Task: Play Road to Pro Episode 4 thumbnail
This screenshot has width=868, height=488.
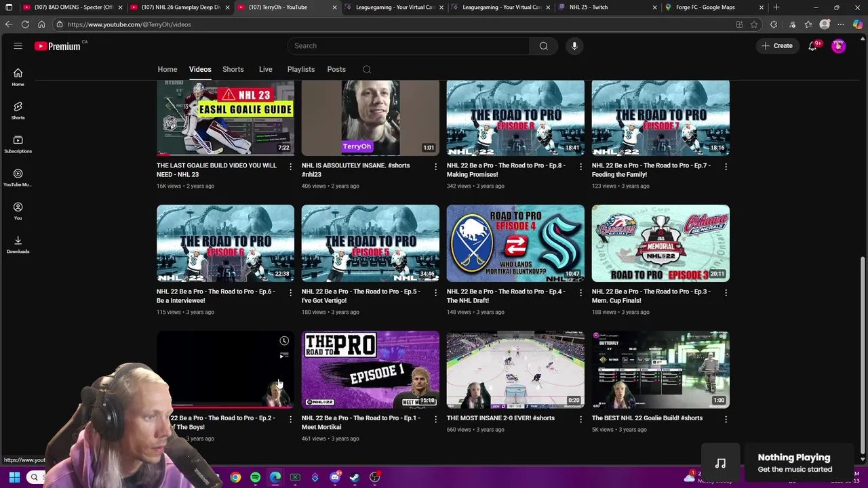Action: click(515, 243)
